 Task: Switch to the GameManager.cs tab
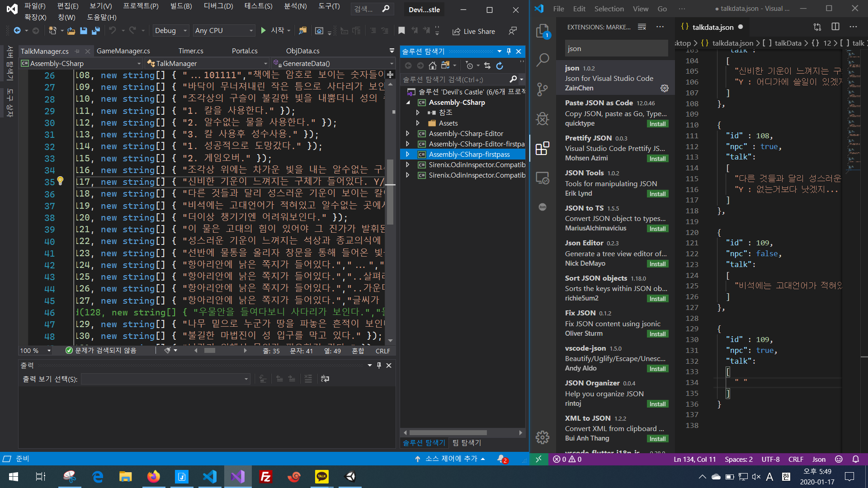[x=123, y=51]
